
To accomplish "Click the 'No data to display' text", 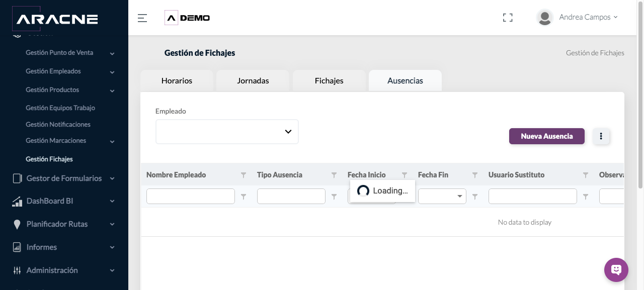I will 525,222.
